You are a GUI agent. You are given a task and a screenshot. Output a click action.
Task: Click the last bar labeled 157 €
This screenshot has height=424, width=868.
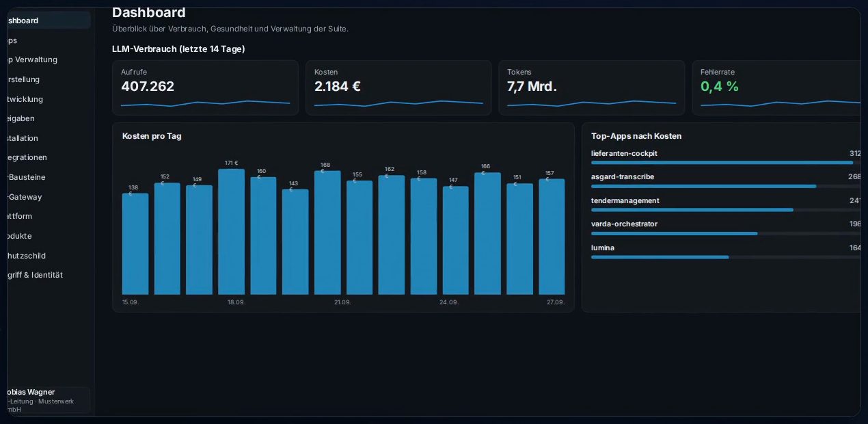[552, 237]
